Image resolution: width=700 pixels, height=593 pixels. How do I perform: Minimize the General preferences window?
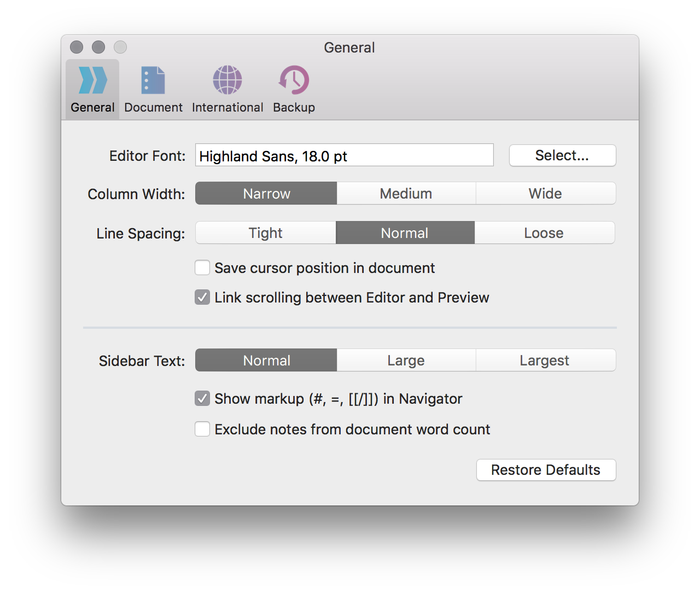pos(98,47)
